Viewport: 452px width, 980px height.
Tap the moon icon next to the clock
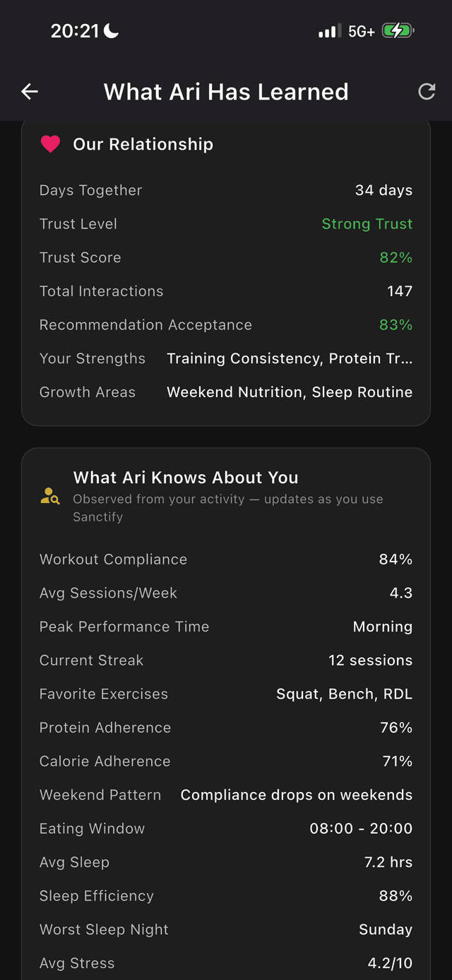[x=111, y=30]
